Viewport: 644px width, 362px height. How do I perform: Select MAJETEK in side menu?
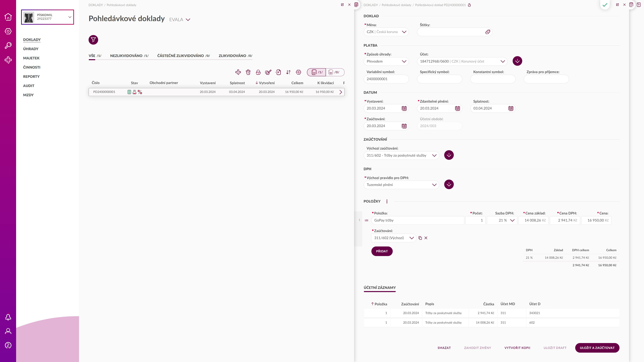31,58
